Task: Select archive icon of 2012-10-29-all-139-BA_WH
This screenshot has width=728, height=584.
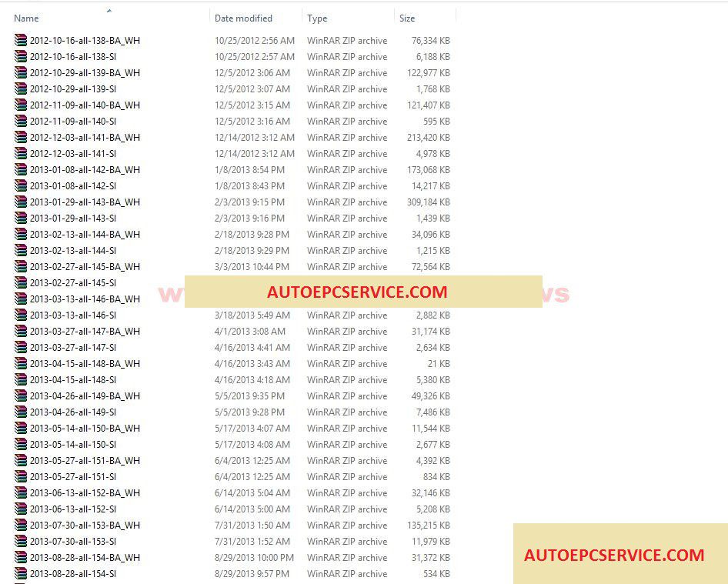Action: coord(21,72)
